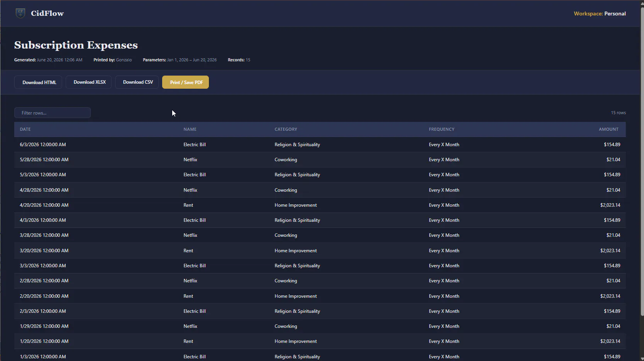Click the 15 rows count label
Viewport: 644px width, 361px height.
pyautogui.click(x=618, y=113)
